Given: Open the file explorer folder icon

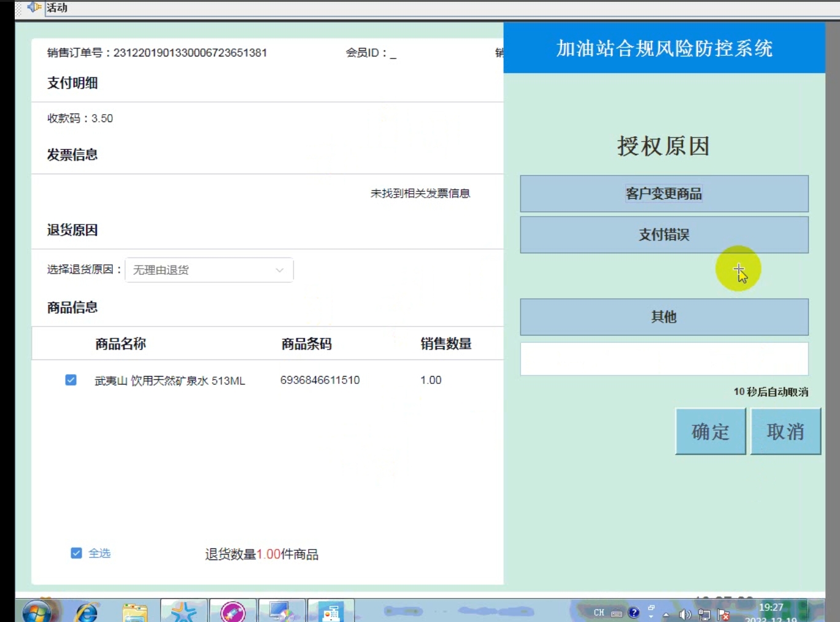Looking at the screenshot, I should 135,612.
